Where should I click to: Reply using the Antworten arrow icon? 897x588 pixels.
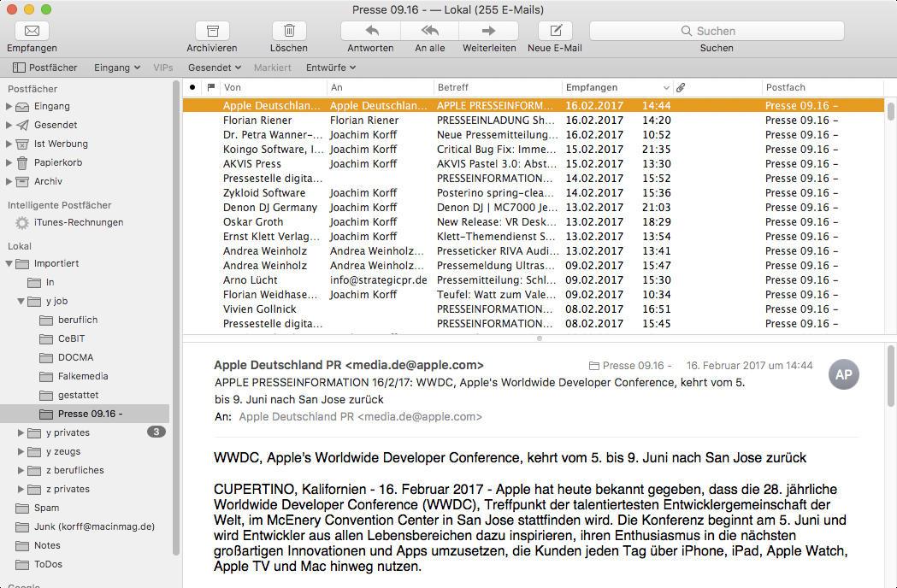pos(371,31)
